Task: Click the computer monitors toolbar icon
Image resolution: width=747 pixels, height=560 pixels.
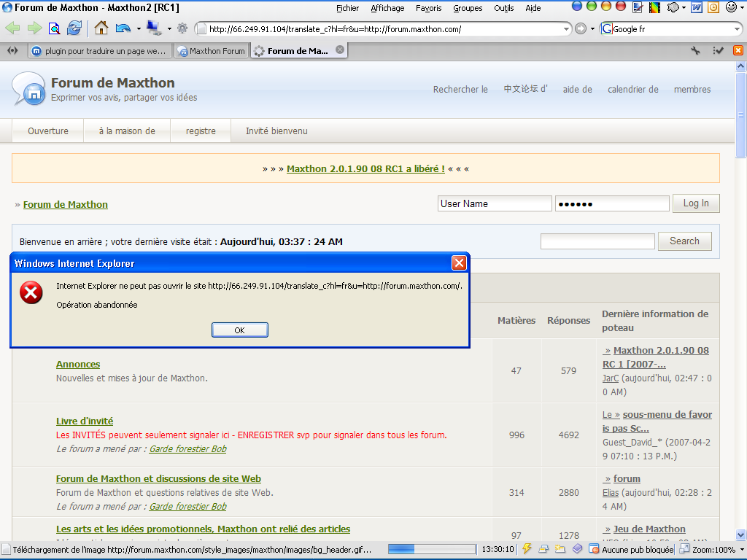Action: pos(154,28)
